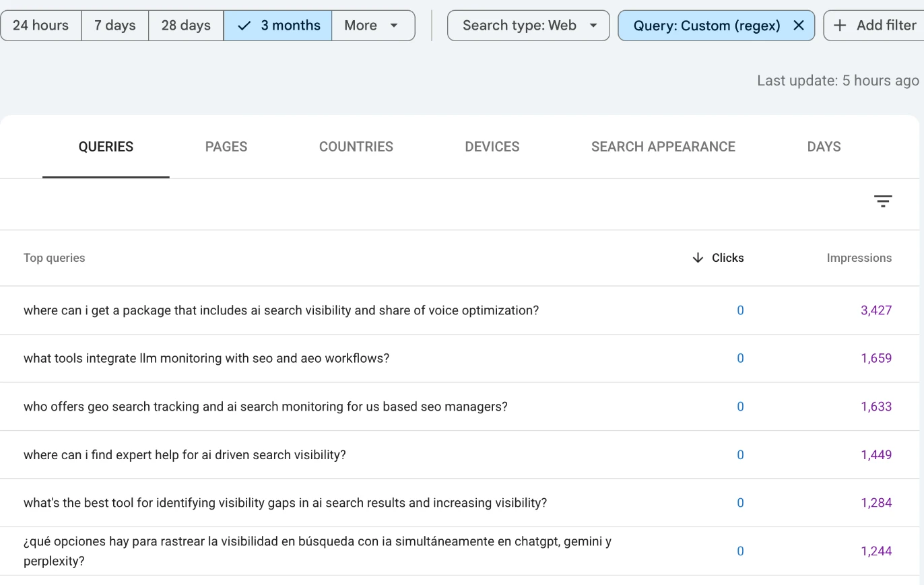The width and height of the screenshot is (924, 585).
Task: Click the clicks value in the 3,427 row
Action: pos(740,310)
